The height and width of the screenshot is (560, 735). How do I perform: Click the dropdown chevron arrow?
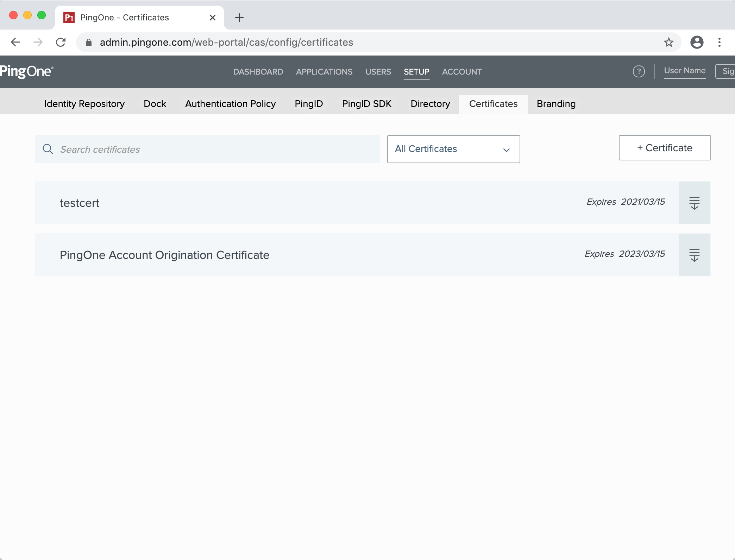tap(506, 150)
